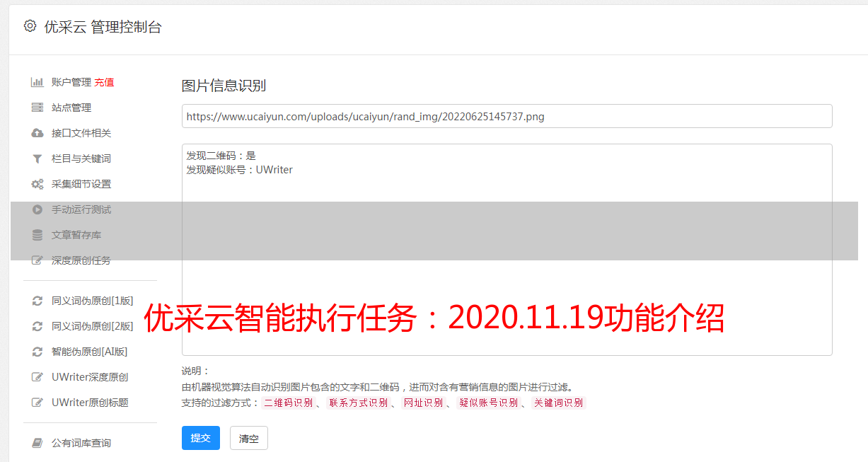The width and height of the screenshot is (868, 462).
Task: Select the 二维码识别 filter tag
Action: pos(288,403)
